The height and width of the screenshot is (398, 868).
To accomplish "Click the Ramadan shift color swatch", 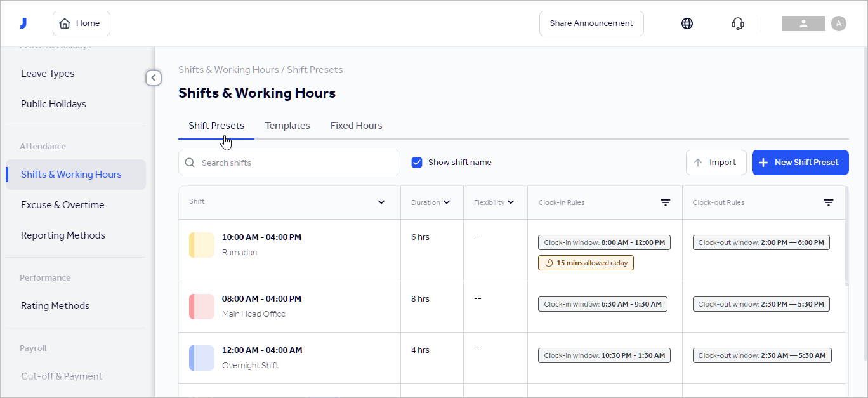I will [201, 244].
